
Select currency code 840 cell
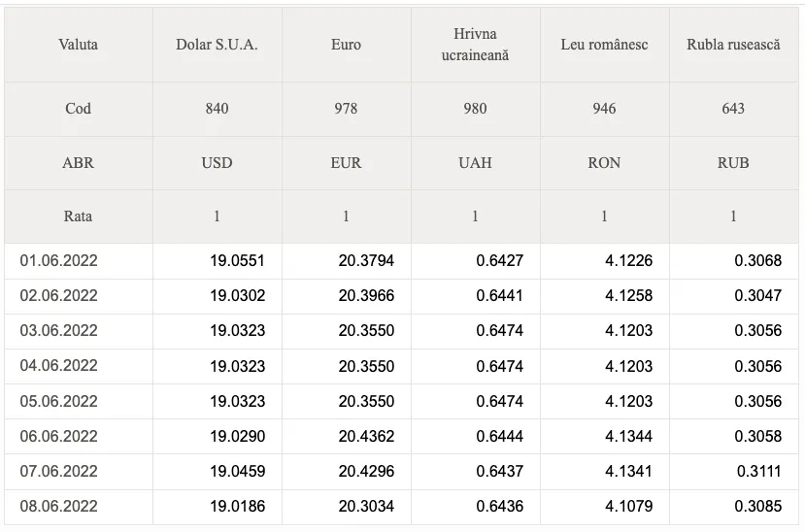click(x=217, y=109)
